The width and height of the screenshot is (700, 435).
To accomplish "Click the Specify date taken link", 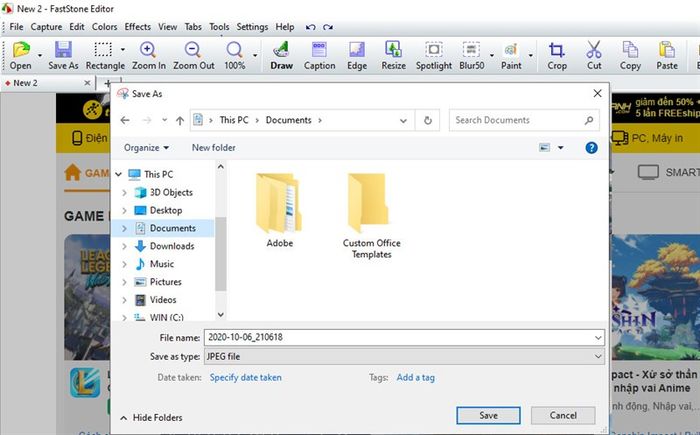I will (246, 377).
